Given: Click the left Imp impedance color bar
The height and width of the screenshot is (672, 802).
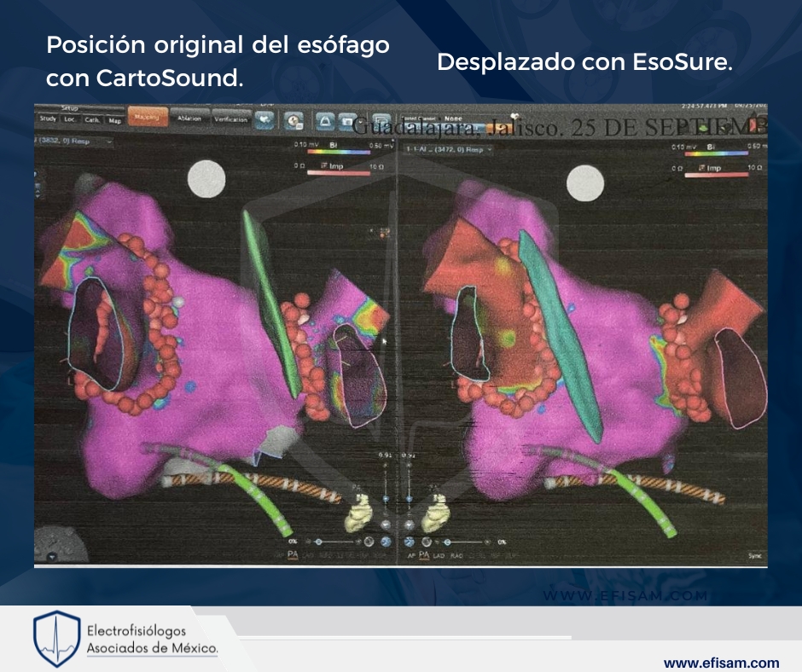Looking at the screenshot, I should point(338,173).
